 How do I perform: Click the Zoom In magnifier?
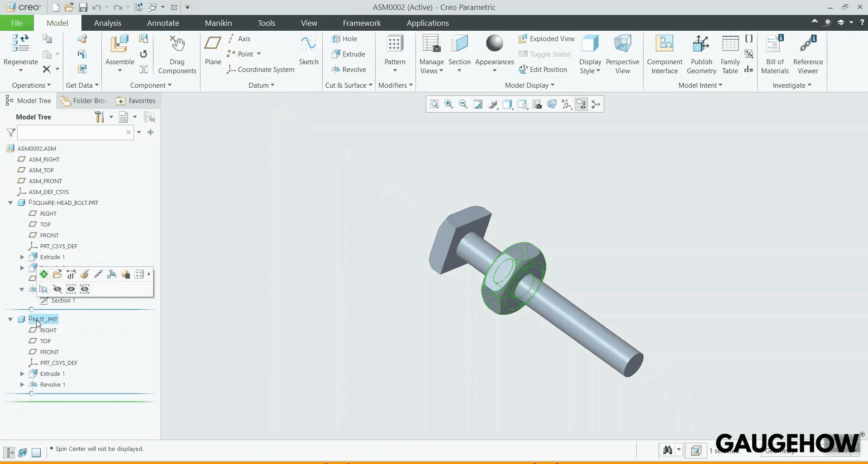pos(448,104)
